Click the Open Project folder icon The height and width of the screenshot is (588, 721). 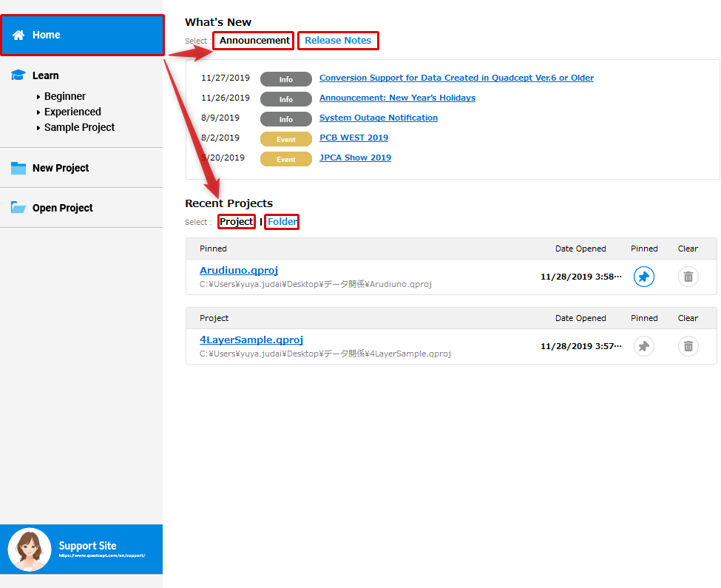coord(18,208)
